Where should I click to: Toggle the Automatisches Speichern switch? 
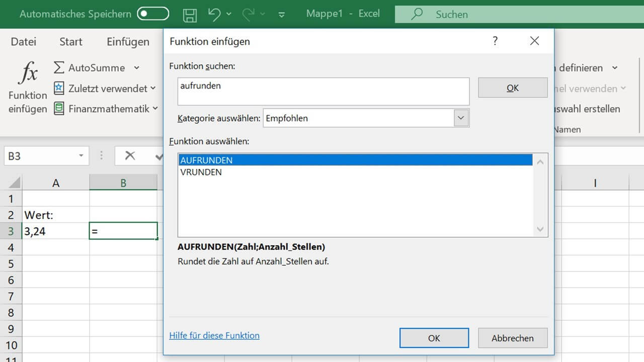coord(153,14)
